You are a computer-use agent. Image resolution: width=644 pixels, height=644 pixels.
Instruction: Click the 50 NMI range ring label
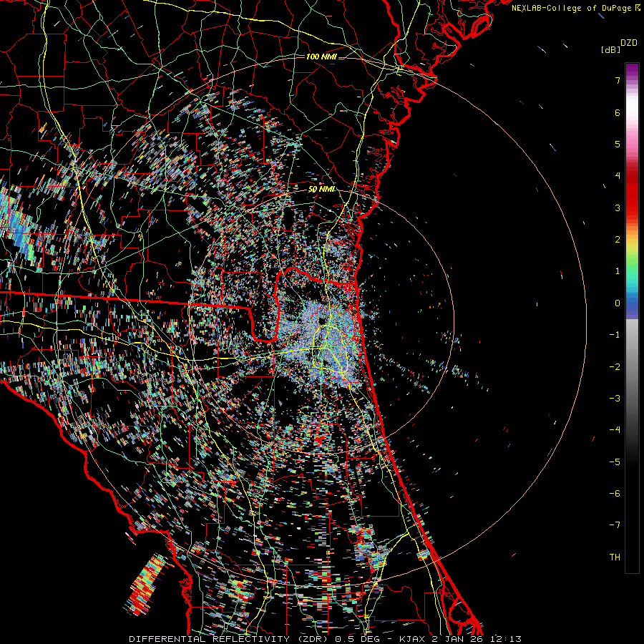321,190
